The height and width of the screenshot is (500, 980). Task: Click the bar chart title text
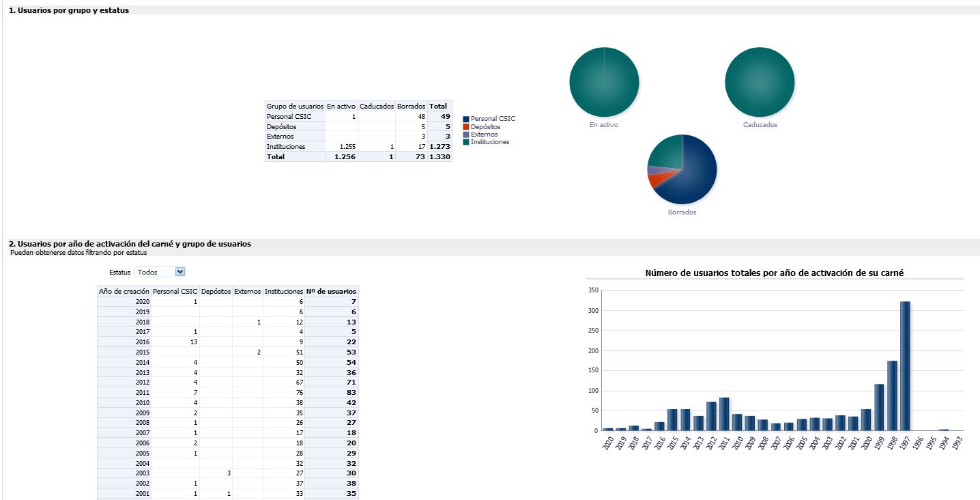point(775,273)
